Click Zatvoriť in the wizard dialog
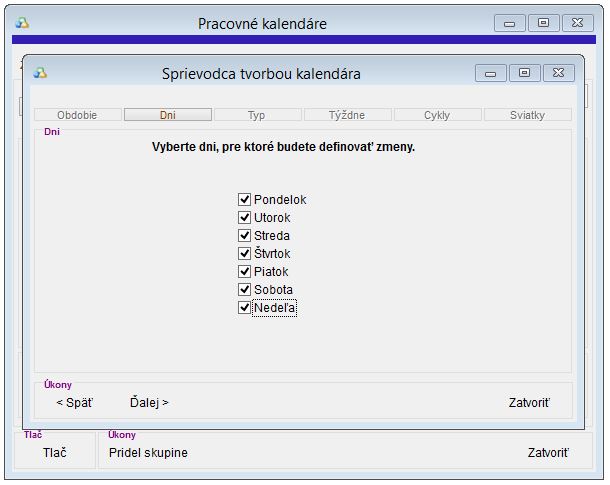610x485 pixels. 529,402
